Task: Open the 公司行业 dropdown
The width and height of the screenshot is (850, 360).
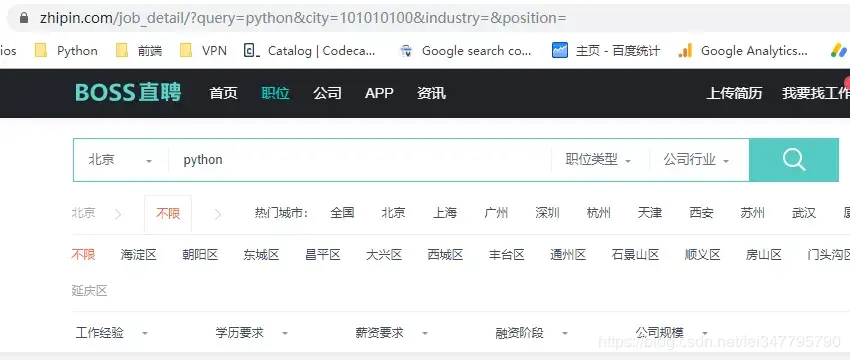Action: 696,160
